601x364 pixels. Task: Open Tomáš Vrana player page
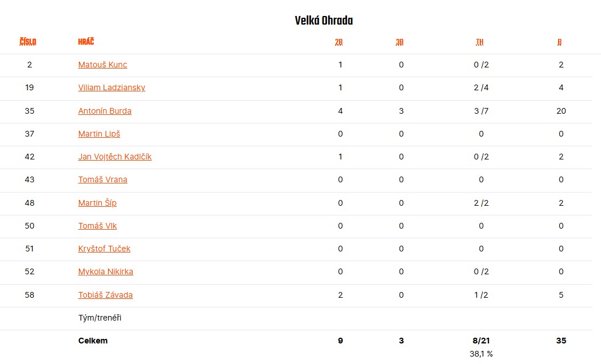pyautogui.click(x=102, y=179)
